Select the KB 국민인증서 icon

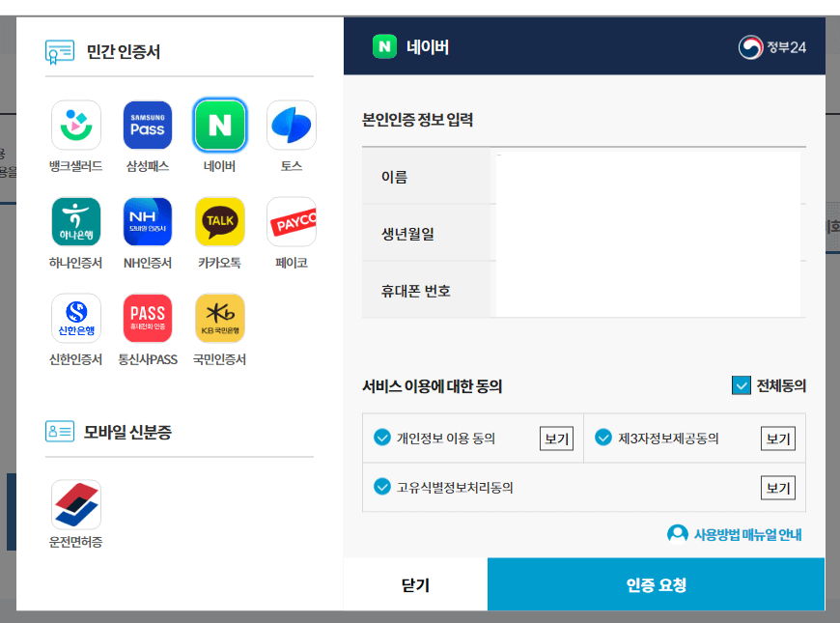219,318
